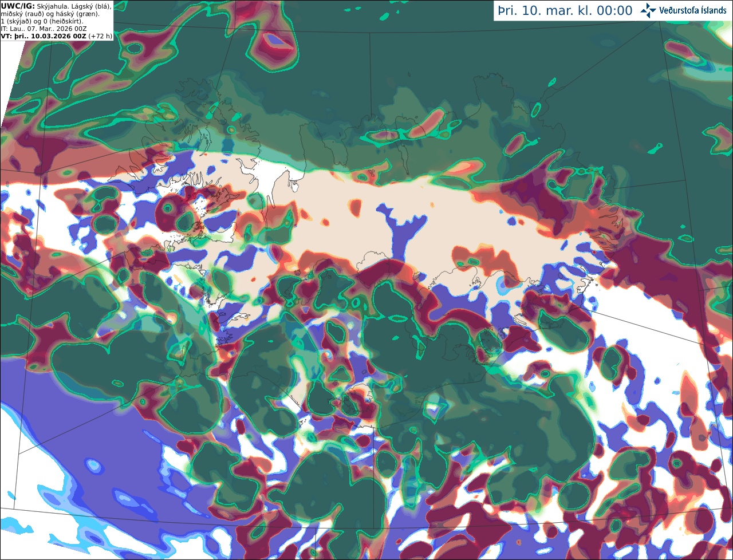
Task: Click the 'IT: Lau.. 07. Mar.. 2026 00Z' line
Action: pos(44,28)
